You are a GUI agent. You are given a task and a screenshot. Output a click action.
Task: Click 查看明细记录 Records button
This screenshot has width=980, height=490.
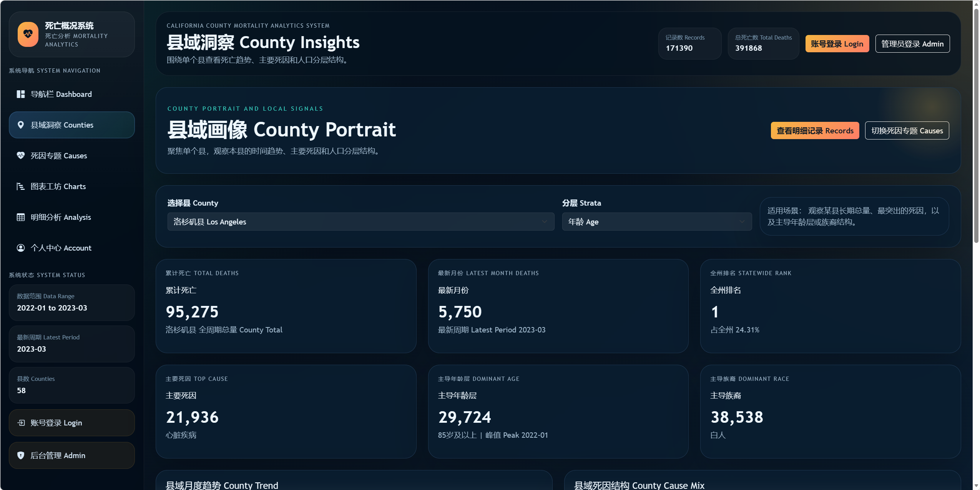pyautogui.click(x=815, y=131)
